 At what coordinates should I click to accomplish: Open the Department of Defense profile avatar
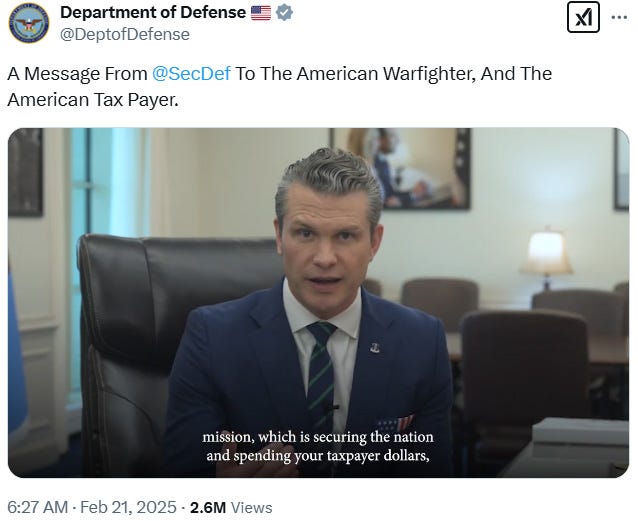pos(28,22)
